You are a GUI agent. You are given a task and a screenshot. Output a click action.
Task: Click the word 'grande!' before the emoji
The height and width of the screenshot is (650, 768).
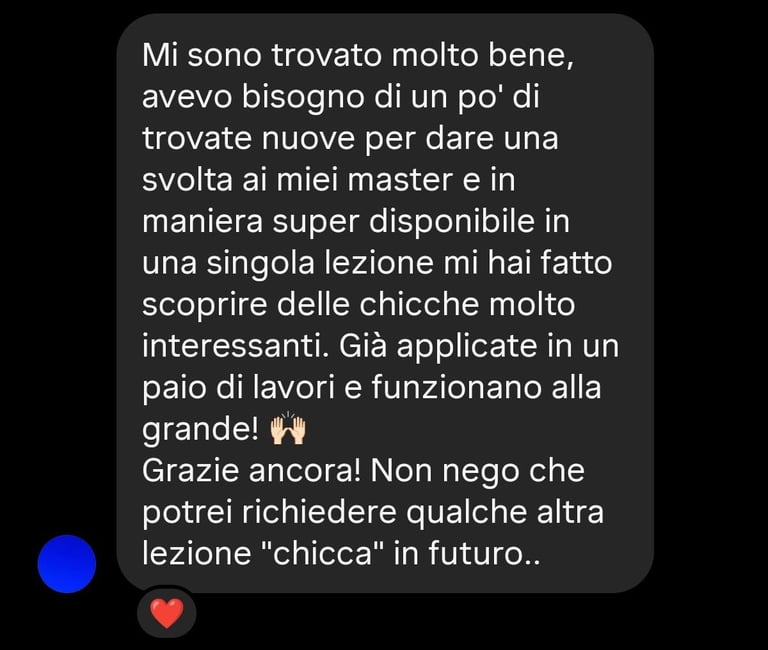pyautogui.click(x=200, y=430)
